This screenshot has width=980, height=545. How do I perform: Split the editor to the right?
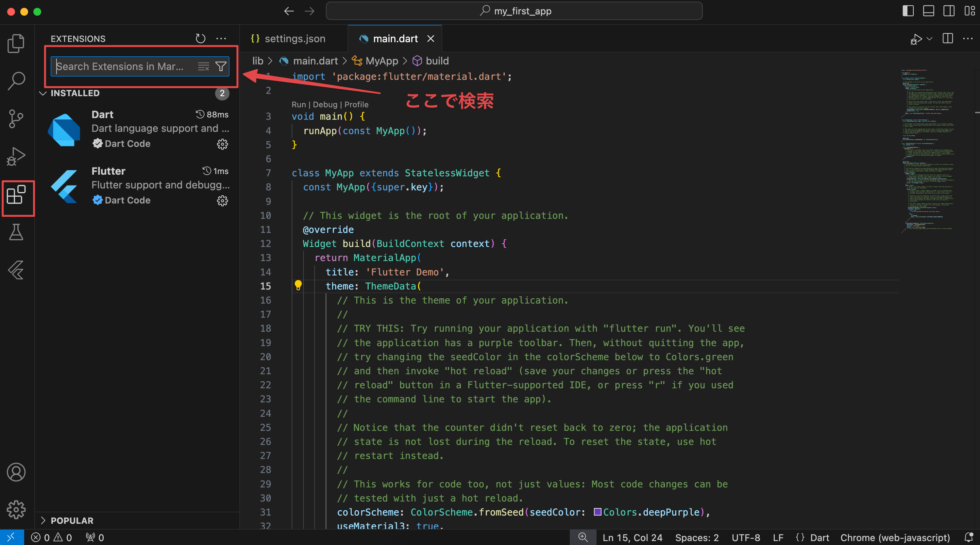(948, 39)
